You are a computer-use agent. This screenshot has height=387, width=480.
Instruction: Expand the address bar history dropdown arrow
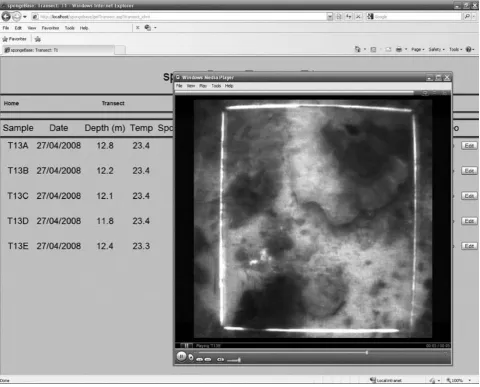pos(330,16)
